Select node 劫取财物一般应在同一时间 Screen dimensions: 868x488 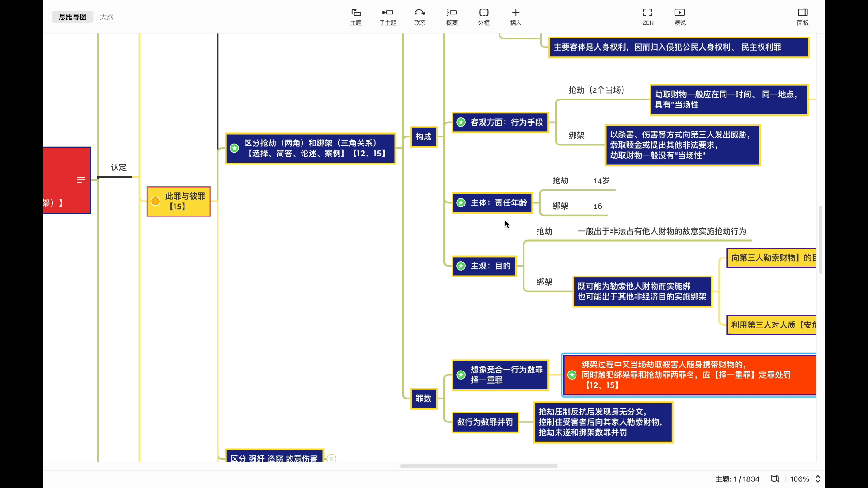pyautogui.click(x=729, y=100)
